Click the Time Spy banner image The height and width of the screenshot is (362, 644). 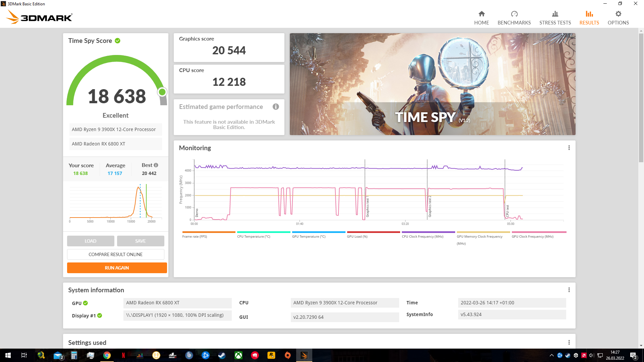[x=432, y=84]
